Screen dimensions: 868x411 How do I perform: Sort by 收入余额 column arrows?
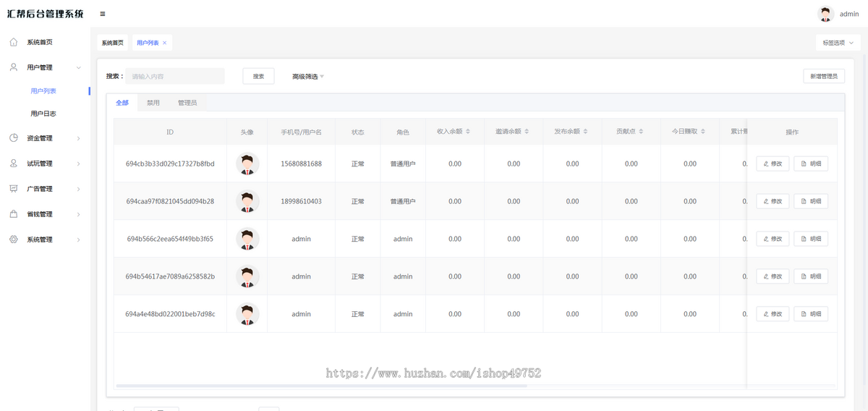pos(468,132)
